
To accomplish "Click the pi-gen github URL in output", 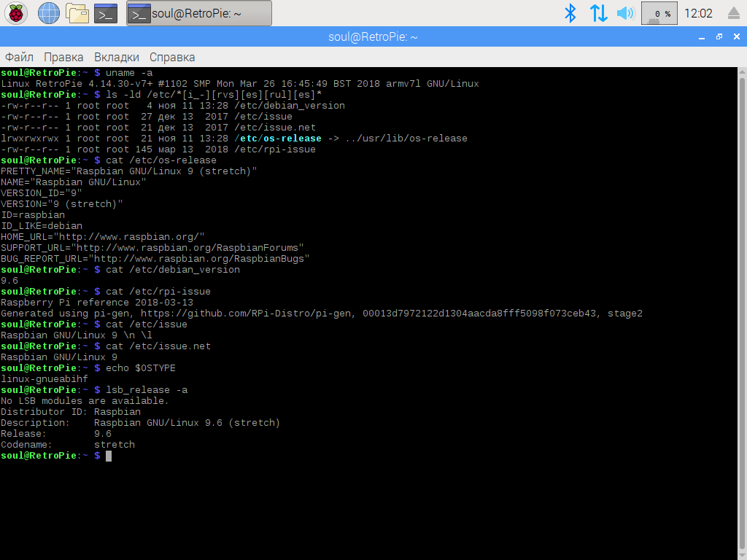I will (247, 314).
